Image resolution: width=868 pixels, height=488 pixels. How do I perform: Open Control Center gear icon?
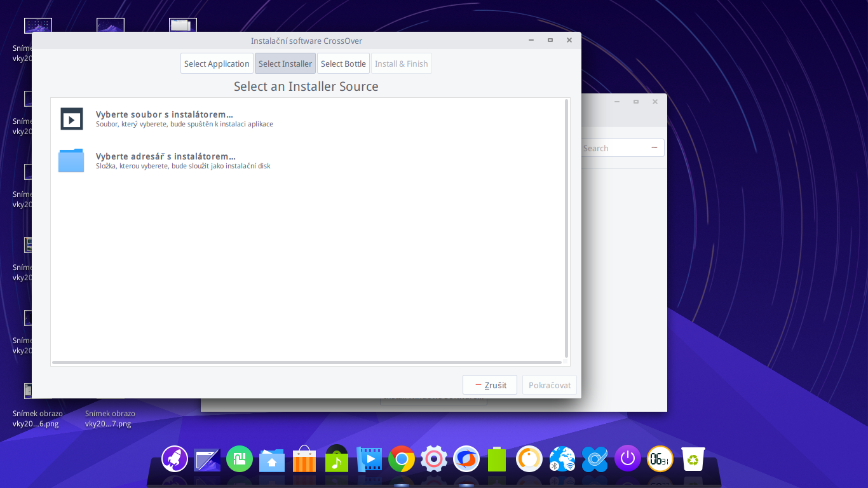pyautogui.click(x=434, y=459)
